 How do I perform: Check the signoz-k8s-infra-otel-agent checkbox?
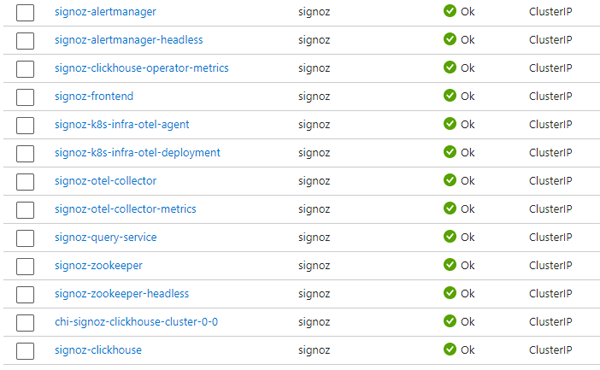[x=25, y=125]
